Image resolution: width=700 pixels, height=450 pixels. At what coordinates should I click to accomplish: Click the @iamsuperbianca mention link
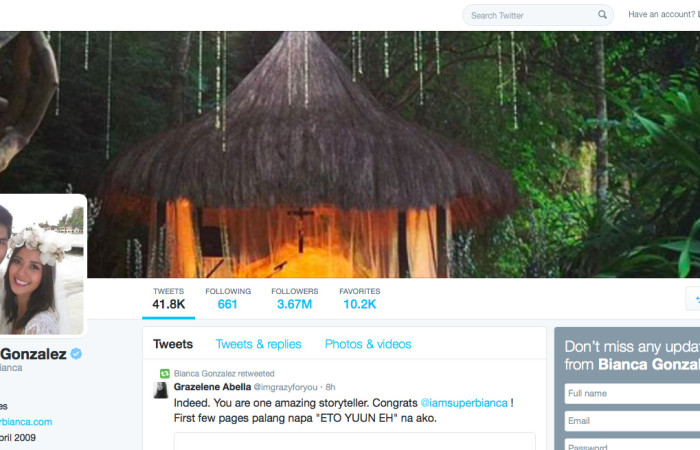(x=464, y=403)
